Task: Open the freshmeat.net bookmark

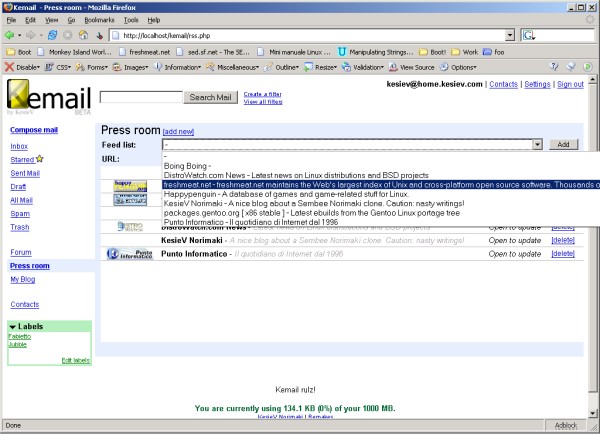Action: [x=144, y=52]
